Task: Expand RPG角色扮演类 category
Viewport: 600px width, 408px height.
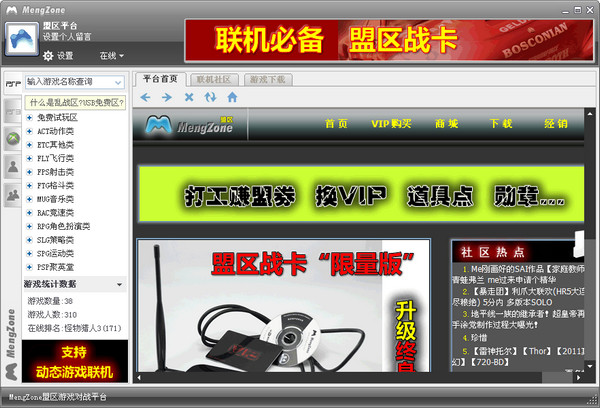Action: pos(29,226)
